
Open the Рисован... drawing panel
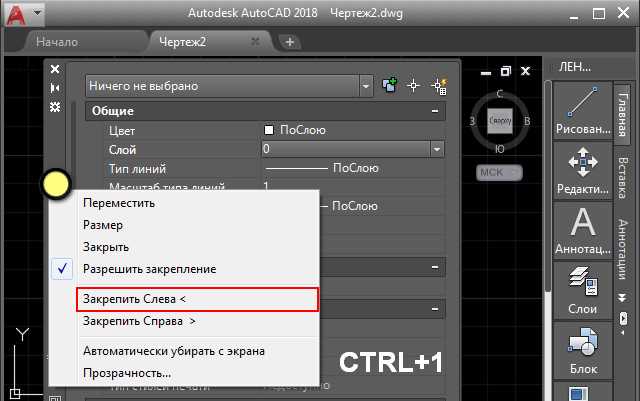[583, 110]
